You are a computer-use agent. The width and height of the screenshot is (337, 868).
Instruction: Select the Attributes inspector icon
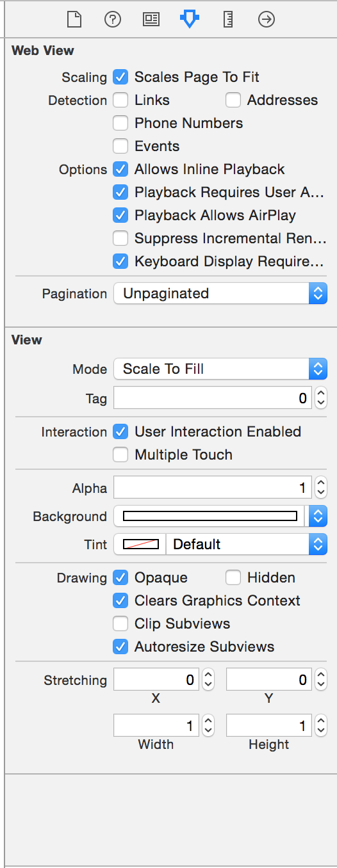[190, 20]
